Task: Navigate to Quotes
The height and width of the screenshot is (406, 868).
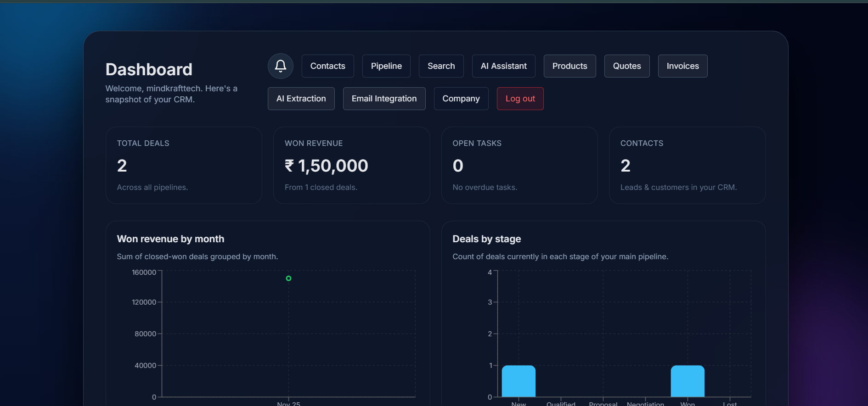Action: click(x=626, y=66)
